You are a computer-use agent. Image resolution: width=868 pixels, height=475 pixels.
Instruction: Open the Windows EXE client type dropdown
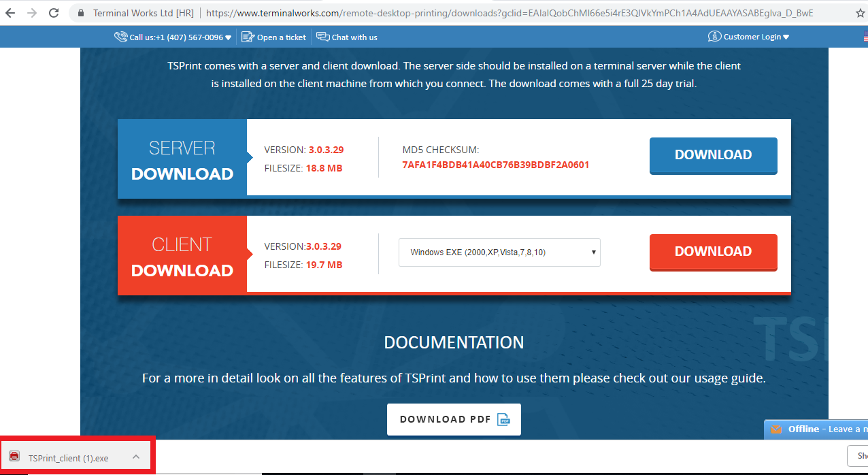point(499,252)
